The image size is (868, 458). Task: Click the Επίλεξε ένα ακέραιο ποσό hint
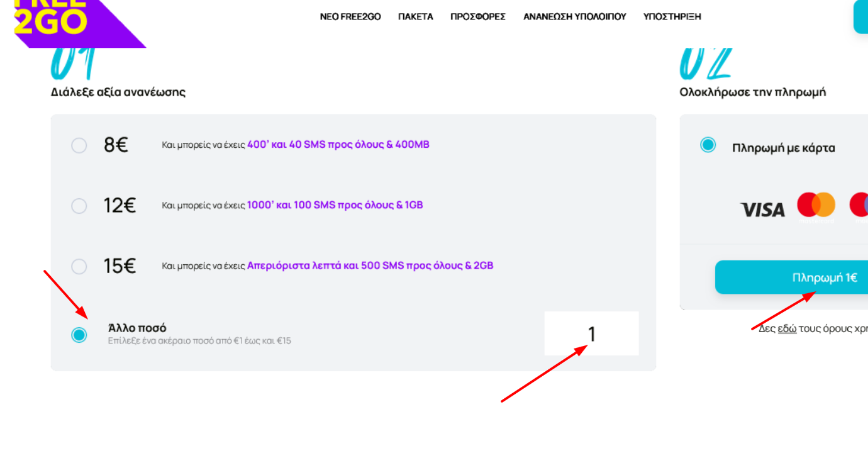(199, 341)
